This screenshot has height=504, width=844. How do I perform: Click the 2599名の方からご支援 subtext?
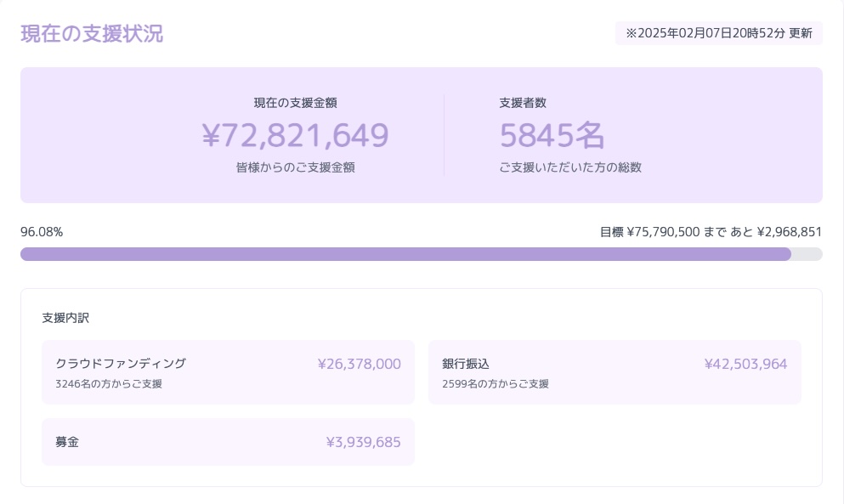[496, 384]
